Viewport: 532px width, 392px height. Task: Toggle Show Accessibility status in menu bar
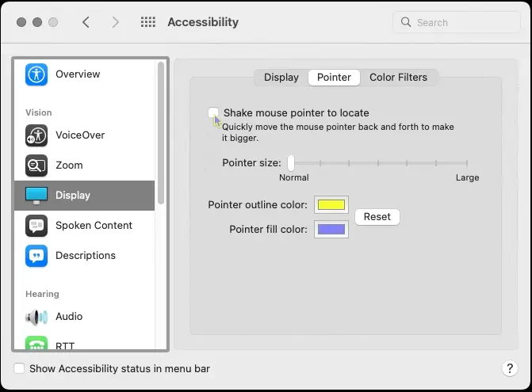pos(19,368)
